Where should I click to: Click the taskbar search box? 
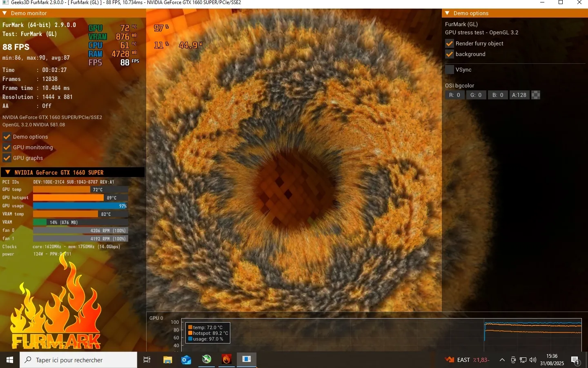click(x=78, y=360)
